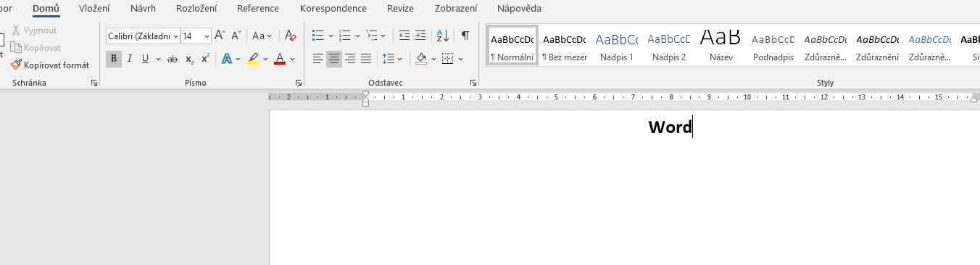Apply the Normální style

click(x=512, y=46)
